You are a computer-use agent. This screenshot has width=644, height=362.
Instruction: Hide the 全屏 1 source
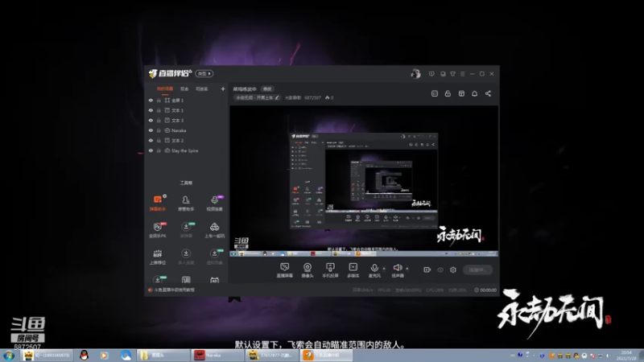pos(151,100)
